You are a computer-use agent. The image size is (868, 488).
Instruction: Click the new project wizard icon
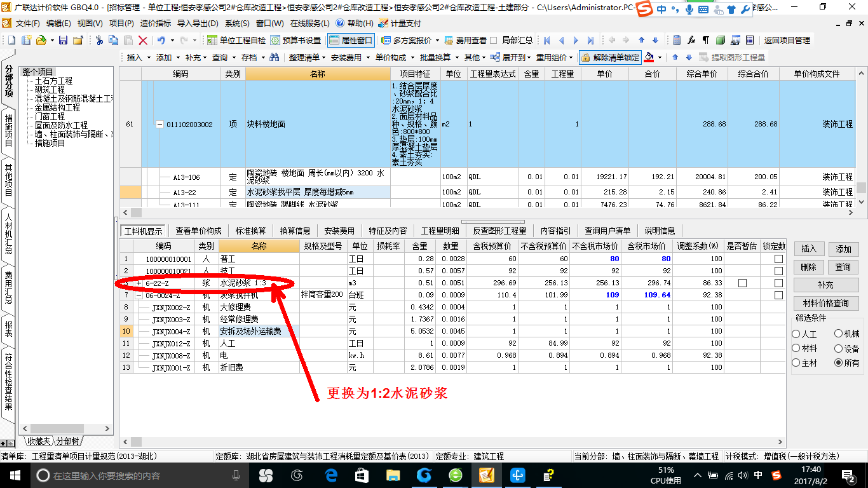pos(26,40)
